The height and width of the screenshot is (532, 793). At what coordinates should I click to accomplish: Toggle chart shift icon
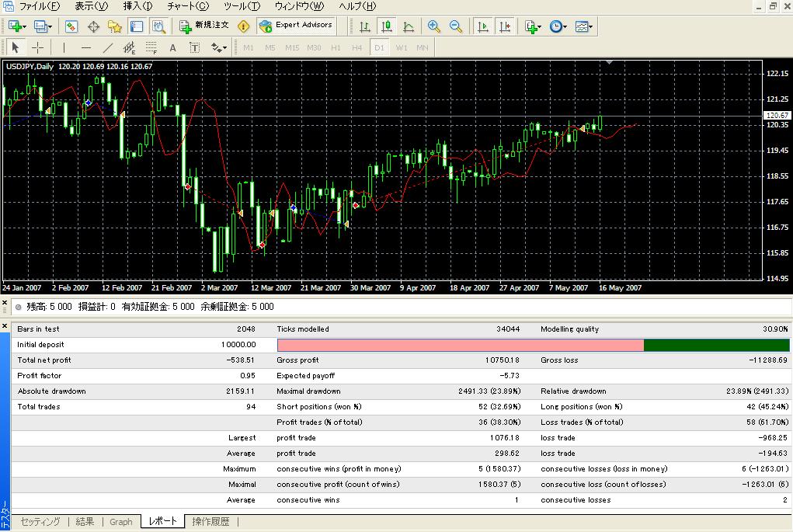point(505,26)
